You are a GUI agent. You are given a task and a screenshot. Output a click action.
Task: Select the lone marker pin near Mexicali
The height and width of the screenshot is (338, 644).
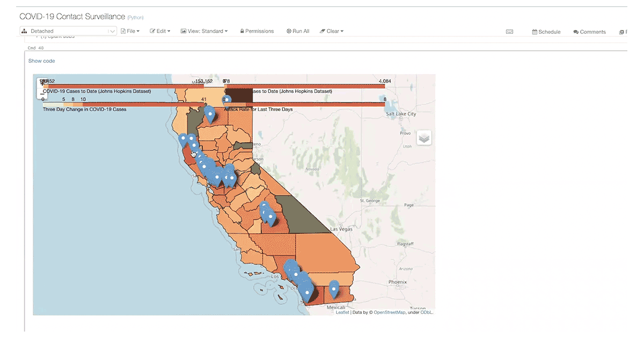point(334,288)
